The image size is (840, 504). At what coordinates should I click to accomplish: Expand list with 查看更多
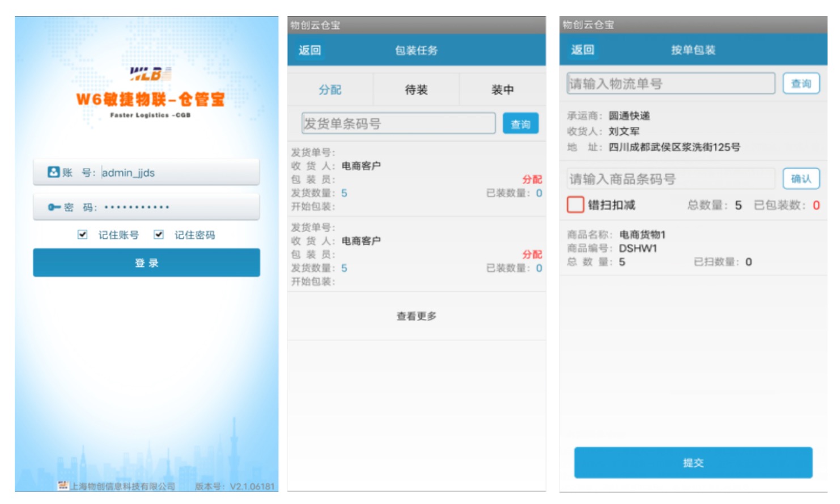coord(416,316)
